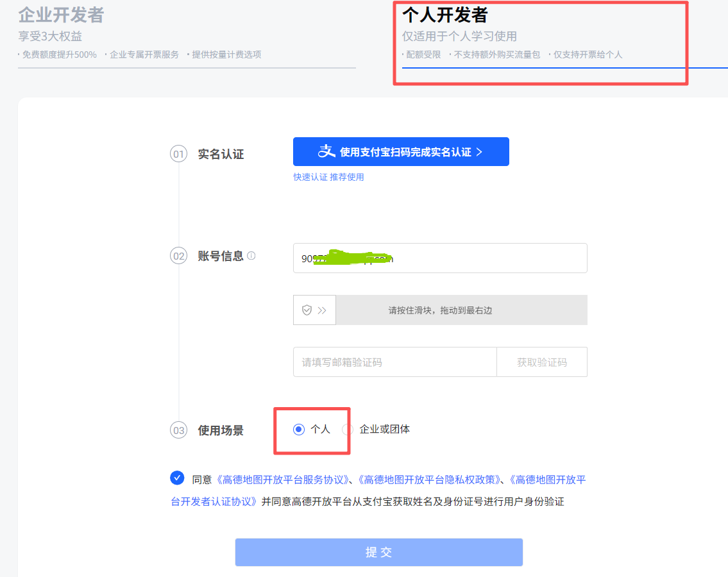
Task: Select the 个人 radio button
Action: pos(299,430)
